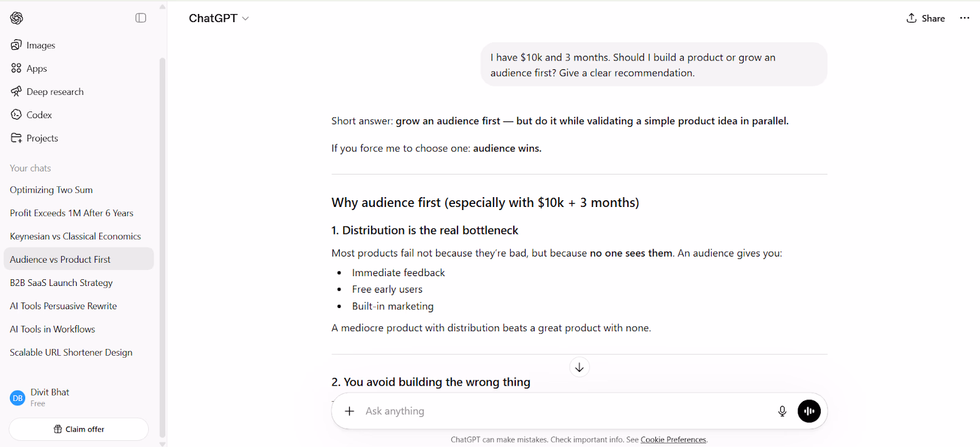This screenshot has height=447, width=980.
Task: Click the DB profile avatar
Action: pos(18,398)
